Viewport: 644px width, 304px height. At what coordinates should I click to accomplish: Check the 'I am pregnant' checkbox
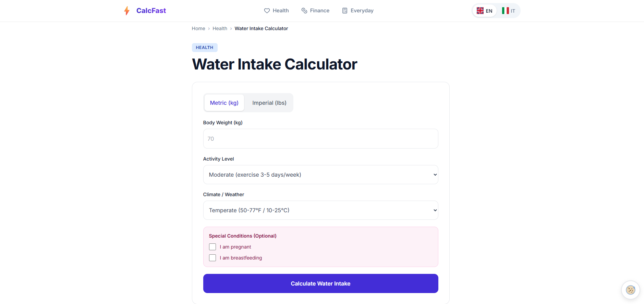[212, 247]
